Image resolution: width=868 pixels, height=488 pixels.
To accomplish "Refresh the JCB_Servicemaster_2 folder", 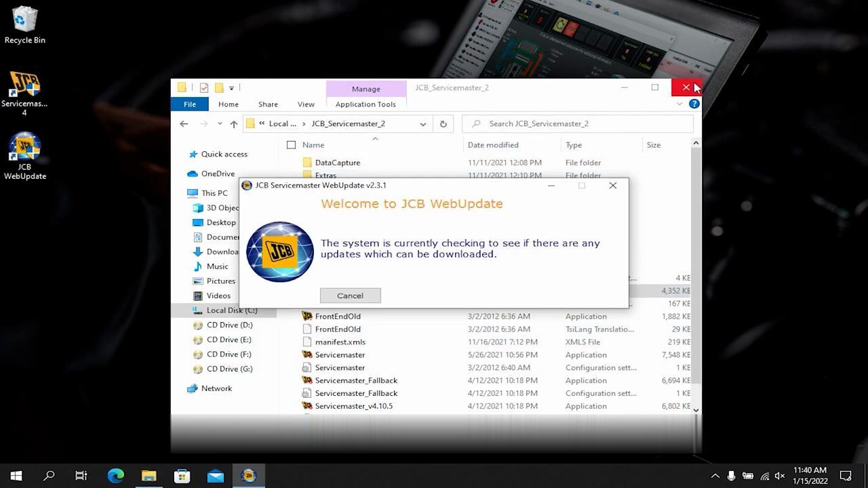I will (443, 124).
